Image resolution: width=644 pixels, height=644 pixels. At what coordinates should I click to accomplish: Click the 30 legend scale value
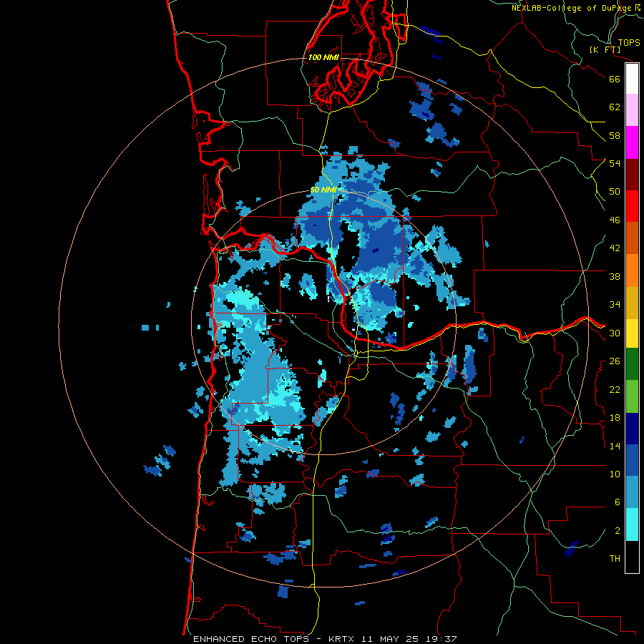[615, 333]
